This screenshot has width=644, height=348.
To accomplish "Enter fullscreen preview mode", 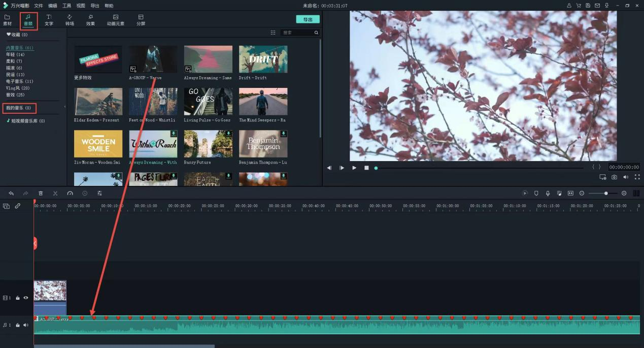I will pos(637,177).
